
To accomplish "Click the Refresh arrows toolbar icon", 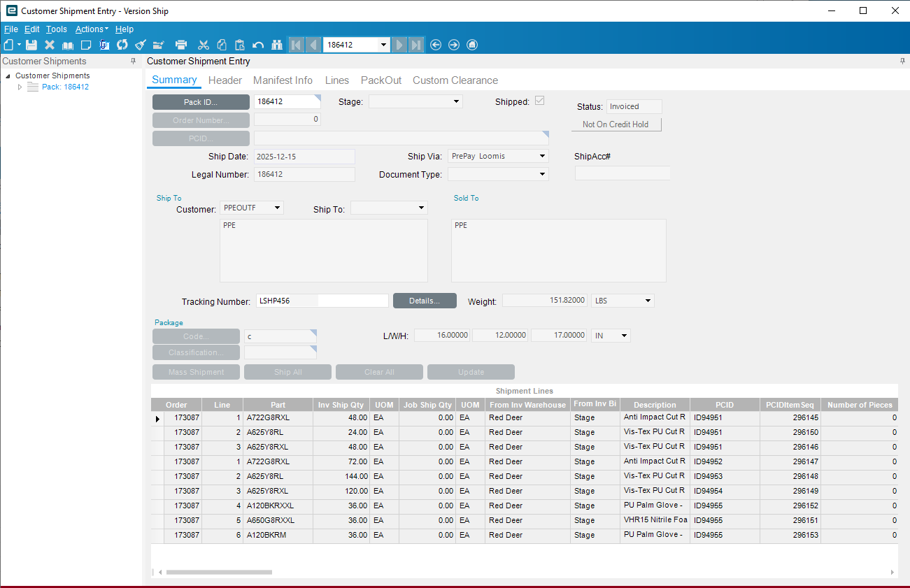I will pyautogui.click(x=122, y=45).
